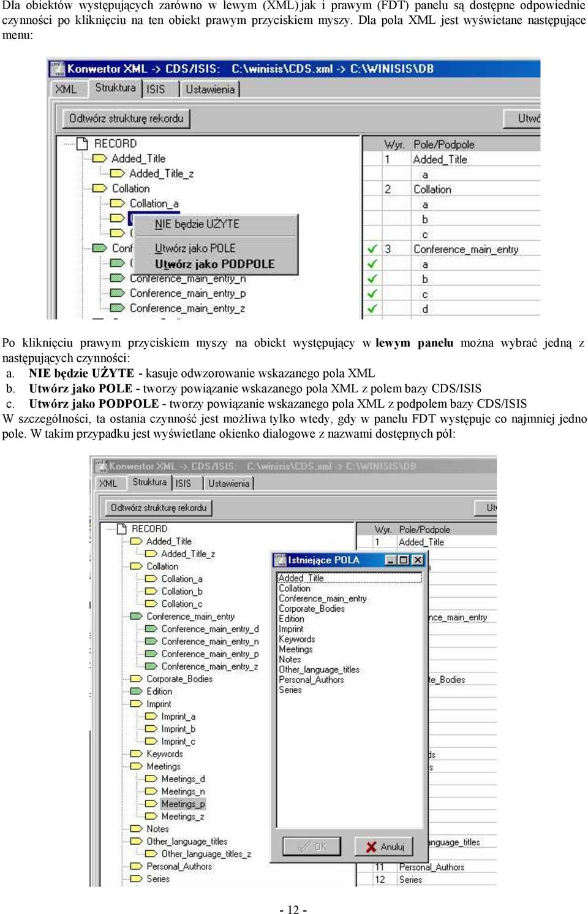Select Edition in the Istniejące POLA list

(x=291, y=619)
